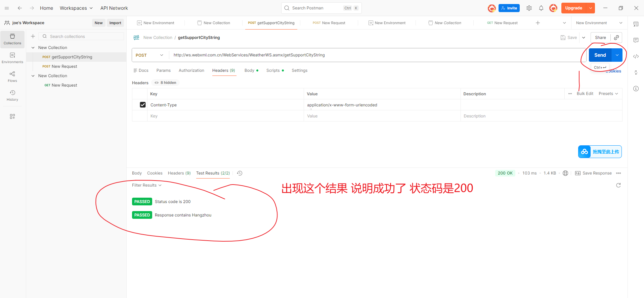Open the Workspaces dropdown
Viewport: 644px width, 298px height.
point(76,8)
